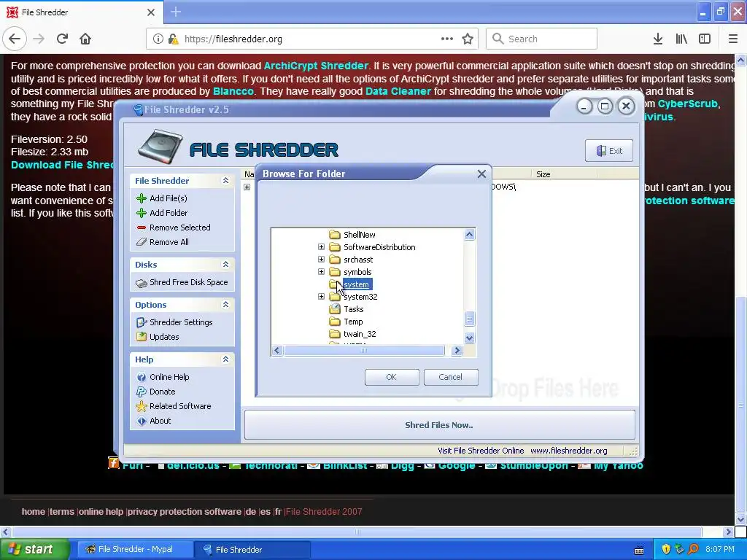747x560 pixels.
Task: Click the Firefox Back arrow
Action: click(x=15, y=39)
